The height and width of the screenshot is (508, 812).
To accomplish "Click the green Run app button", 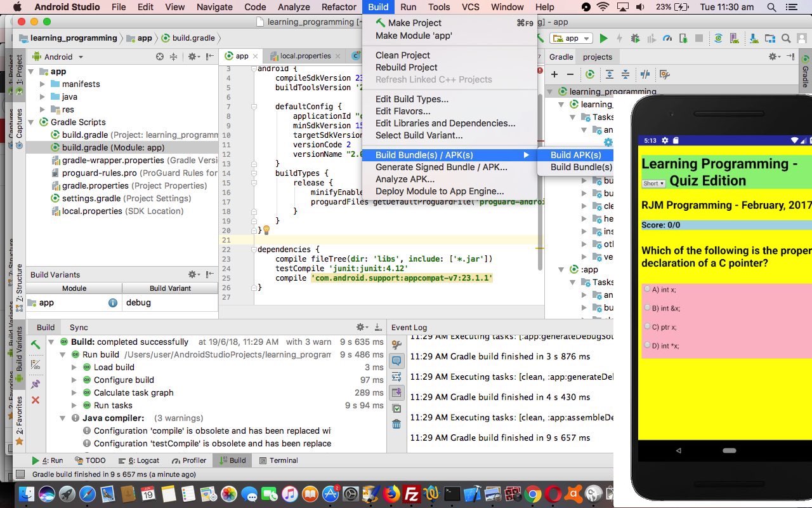I will click(x=604, y=38).
